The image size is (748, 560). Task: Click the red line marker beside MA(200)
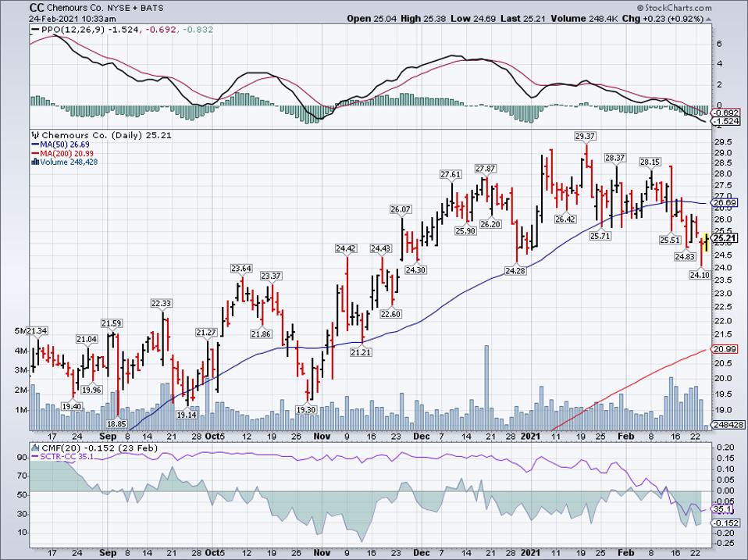(35, 154)
